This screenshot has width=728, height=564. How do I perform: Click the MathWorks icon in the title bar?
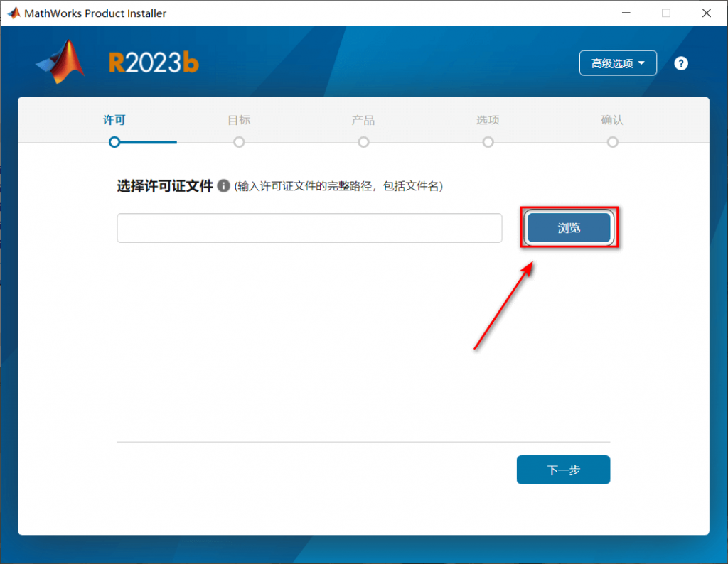pos(14,13)
